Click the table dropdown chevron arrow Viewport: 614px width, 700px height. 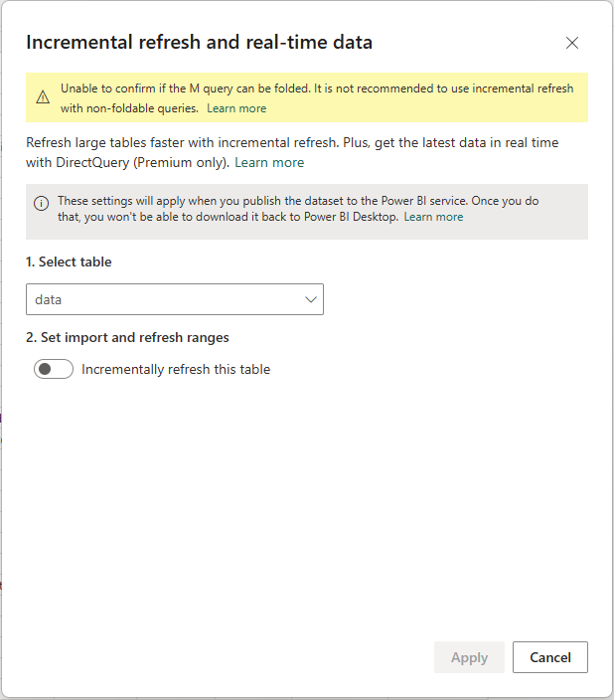click(311, 299)
